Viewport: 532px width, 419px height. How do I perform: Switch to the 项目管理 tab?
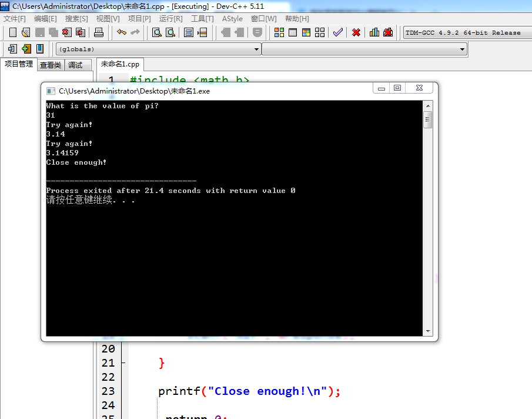coord(19,64)
